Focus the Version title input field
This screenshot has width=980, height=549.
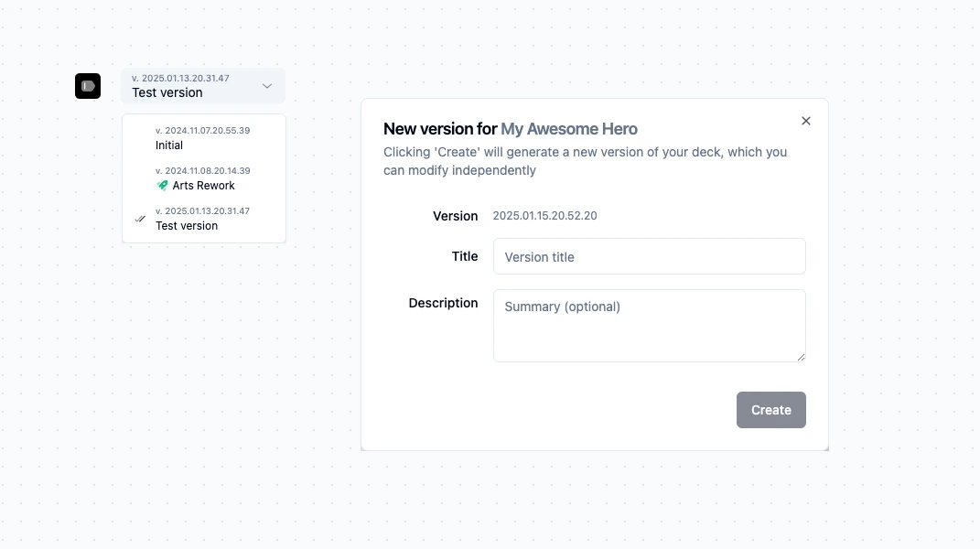point(649,257)
